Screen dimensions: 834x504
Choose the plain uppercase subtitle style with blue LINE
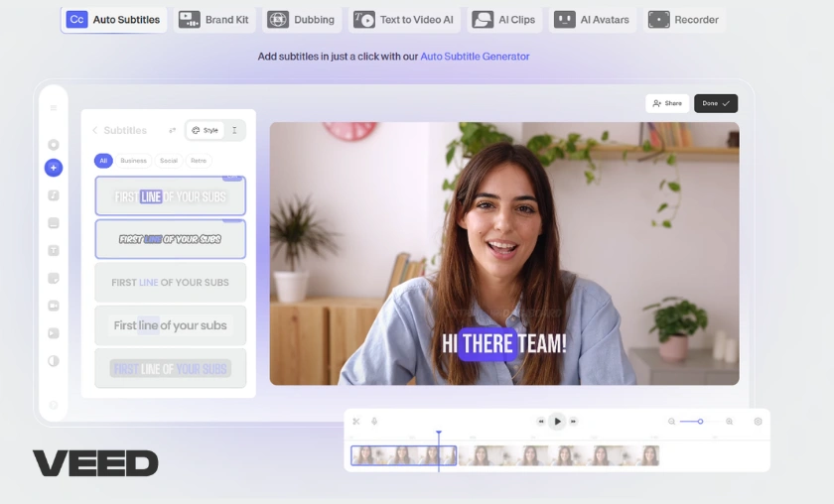pos(170,283)
